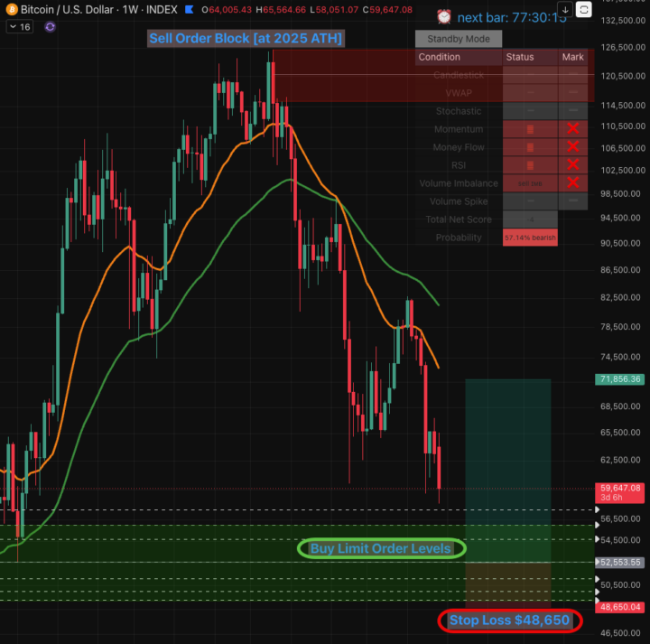Click the red 48,650.04 stop price label
This screenshot has height=644, width=650.
619,607
